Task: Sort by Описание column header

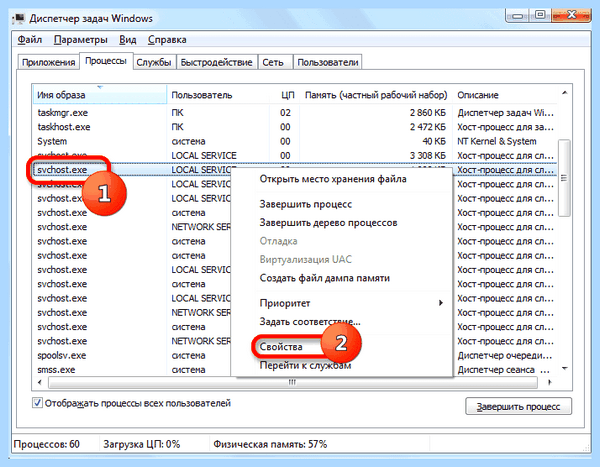Action: (x=505, y=95)
